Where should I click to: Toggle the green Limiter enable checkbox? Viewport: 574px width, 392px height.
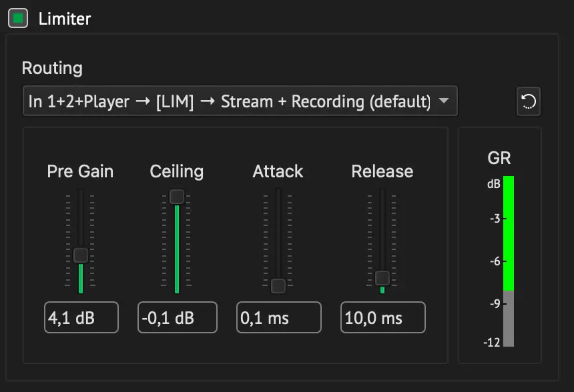pyautogui.click(x=18, y=18)
